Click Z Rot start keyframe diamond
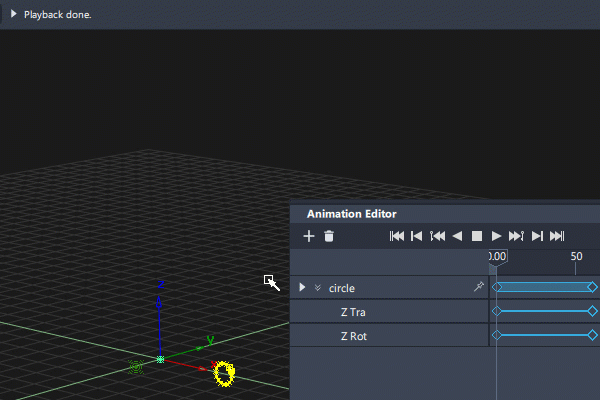600x400 pixels. pyautogui.click(x=497, y=335)
